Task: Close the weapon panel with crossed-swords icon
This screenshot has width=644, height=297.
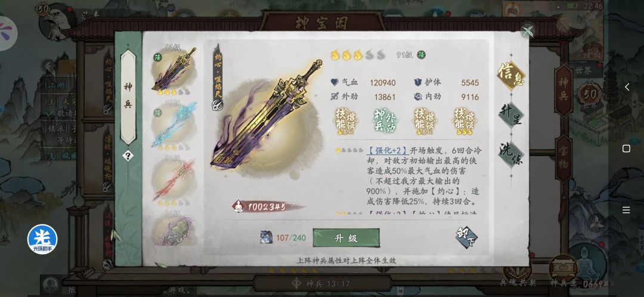Action: [528, 30]
